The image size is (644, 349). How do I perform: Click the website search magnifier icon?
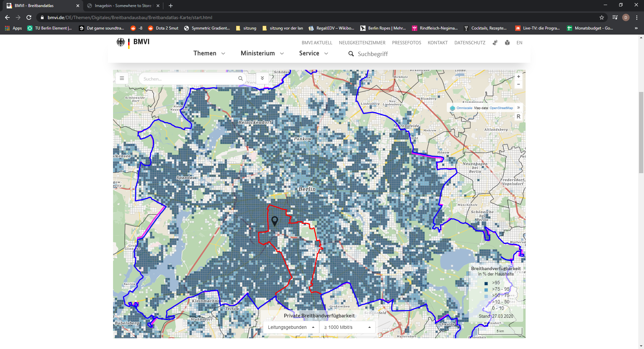point(351,54)
